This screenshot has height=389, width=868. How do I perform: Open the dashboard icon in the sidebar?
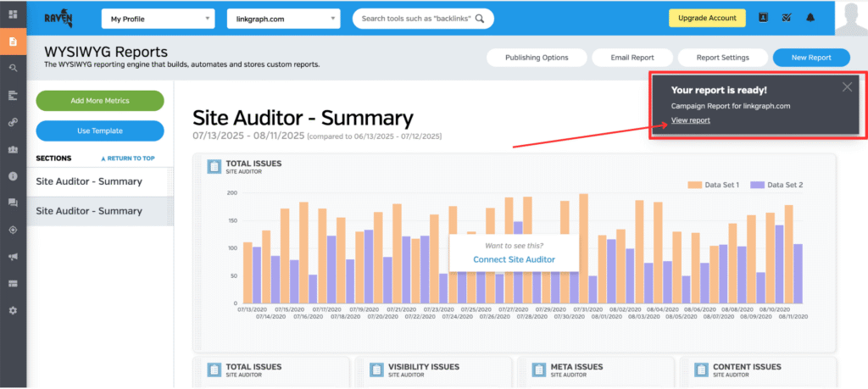(13, 14)
